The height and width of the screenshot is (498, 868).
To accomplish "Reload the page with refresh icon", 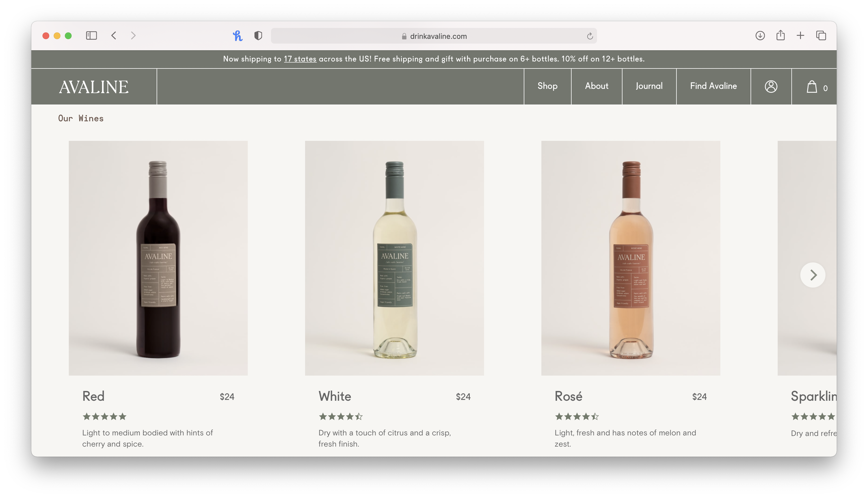I will [x=589, y=36].
